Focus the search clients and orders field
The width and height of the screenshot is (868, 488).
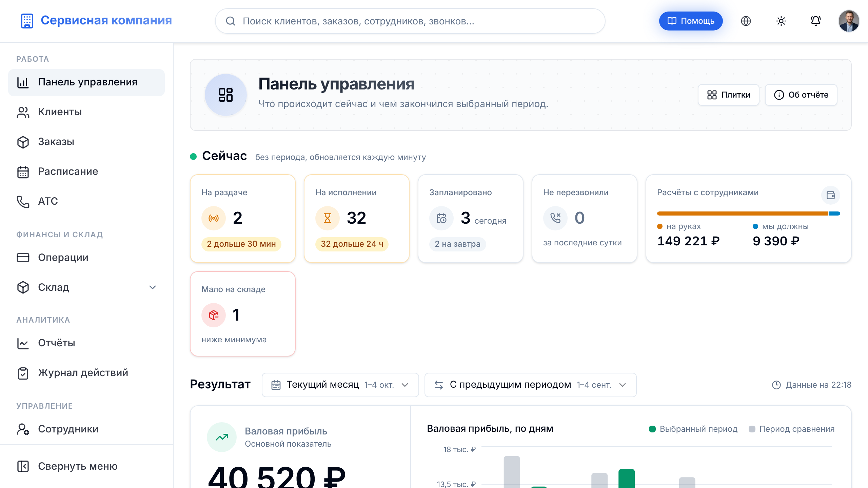(410, 21)
